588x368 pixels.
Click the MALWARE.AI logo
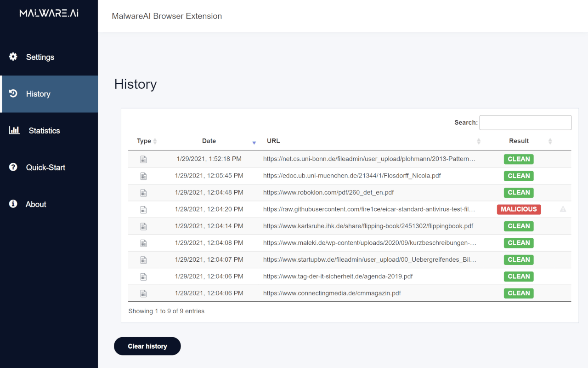click(49, 13)
